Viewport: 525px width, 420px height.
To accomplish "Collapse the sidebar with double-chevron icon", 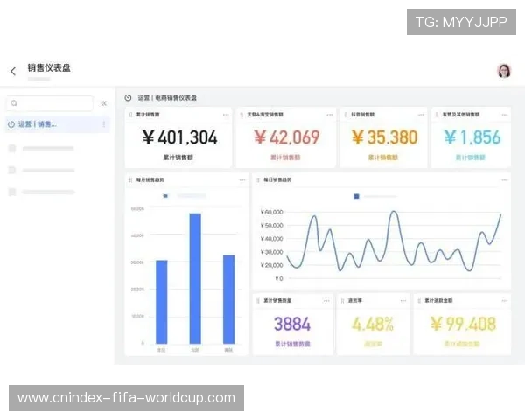I will click(104, 103).
